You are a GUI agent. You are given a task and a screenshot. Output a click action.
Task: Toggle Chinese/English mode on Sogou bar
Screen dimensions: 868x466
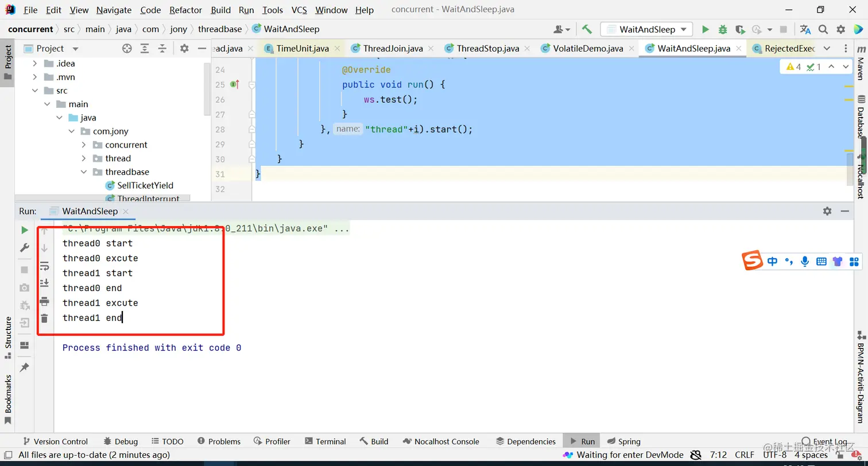(x=772, y=262)
